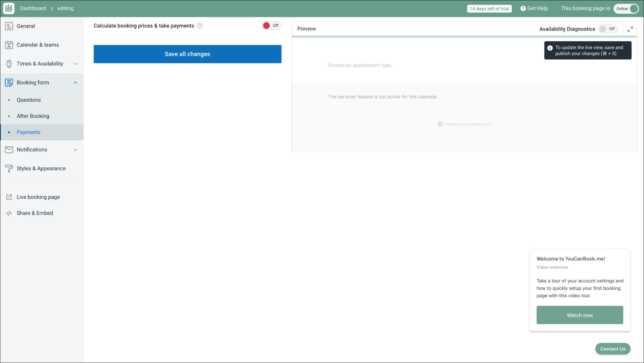Viewport: 644px width, 363px height.
Task: Click the YouCanBook.me logo icon
Action: pyautogui.click(x=9, y=8)
